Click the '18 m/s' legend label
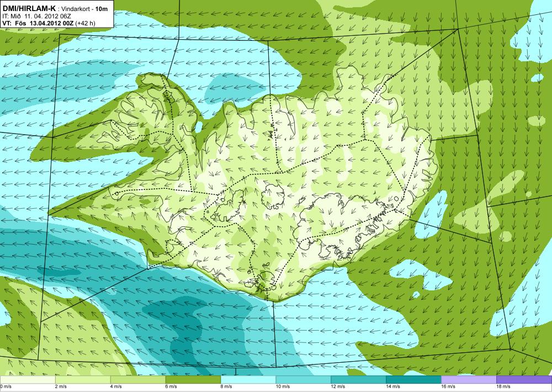The width and height of the screenshot is (552, 392). pyautogui.click(x=504, y=386)
